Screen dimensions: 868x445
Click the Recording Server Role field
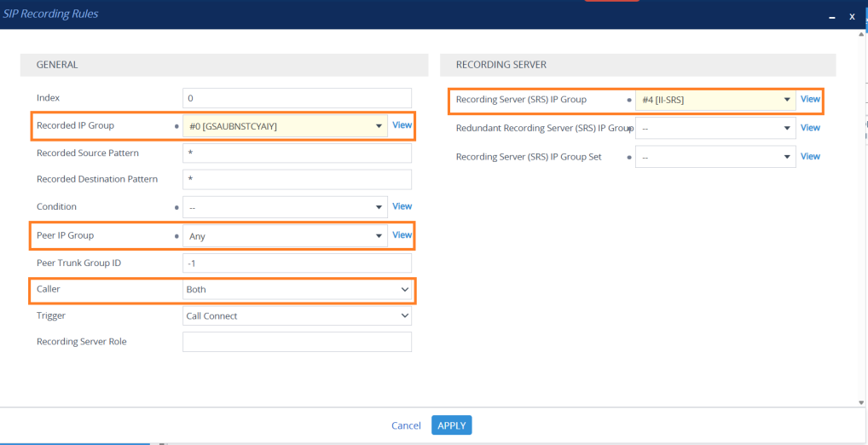coord(297,342)
